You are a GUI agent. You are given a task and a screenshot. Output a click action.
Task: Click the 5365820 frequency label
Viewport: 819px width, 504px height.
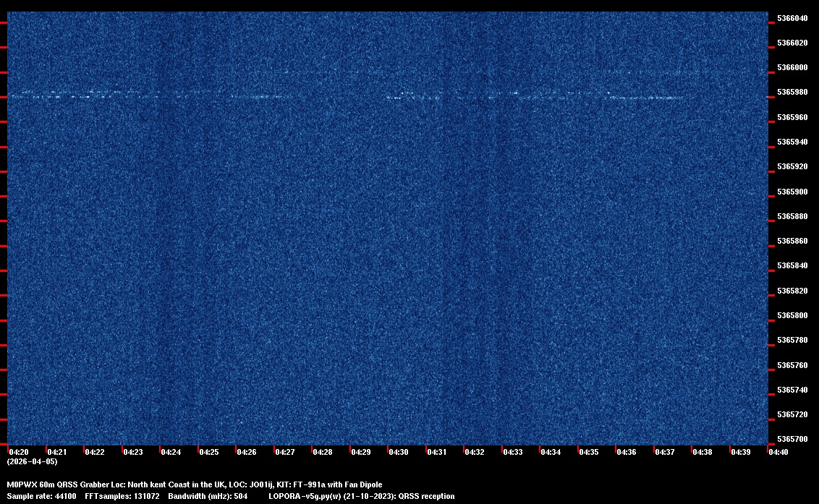(x=792, y=291)
